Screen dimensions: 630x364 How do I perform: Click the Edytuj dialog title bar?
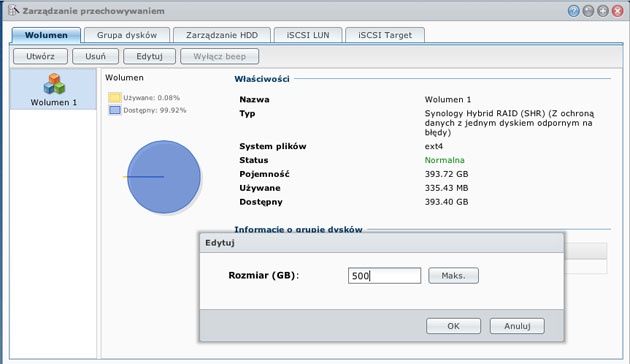(x=382, y=243)
